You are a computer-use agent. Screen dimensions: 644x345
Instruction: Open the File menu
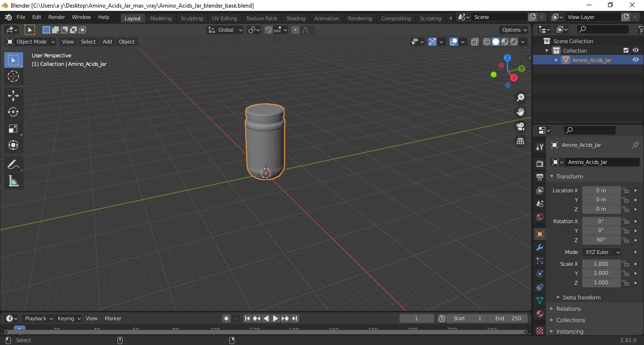pyautogui.click(x=21, y=17)
